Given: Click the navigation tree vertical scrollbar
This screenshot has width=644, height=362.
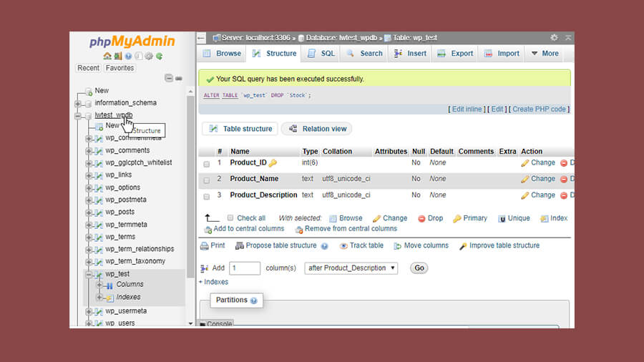Looking at the screenshot, I should click(x=190, y=187).
